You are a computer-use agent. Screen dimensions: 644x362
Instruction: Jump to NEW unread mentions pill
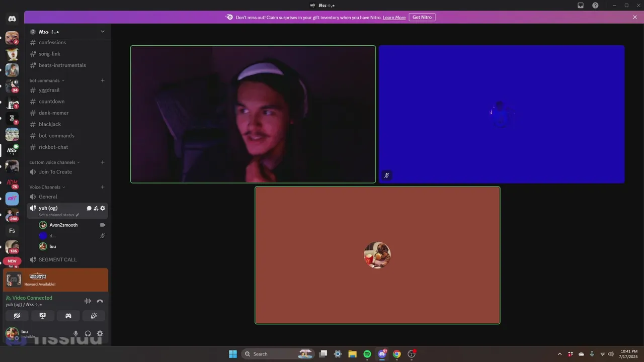(12, 261)
